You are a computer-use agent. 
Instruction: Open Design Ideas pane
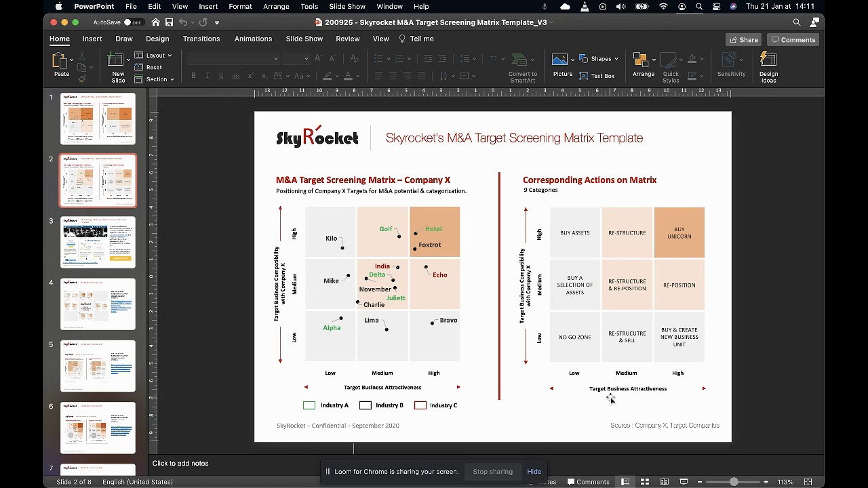pos(768,67)
